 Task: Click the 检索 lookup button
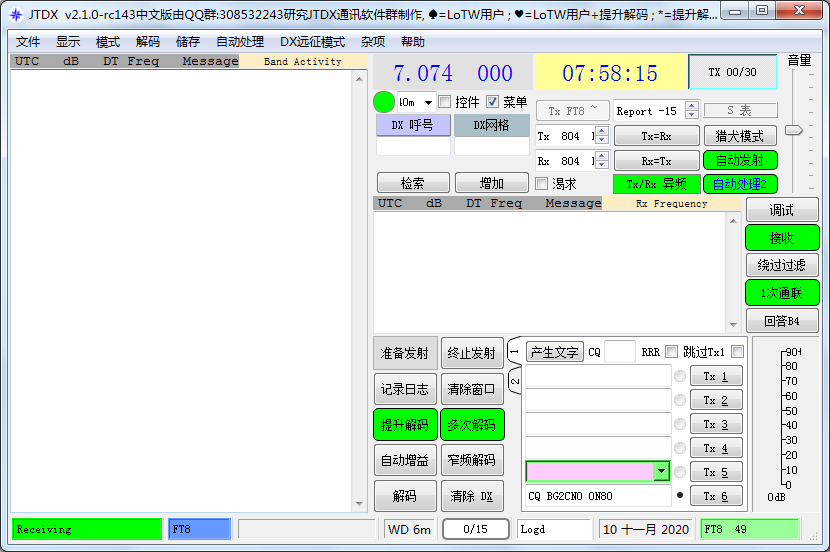pyautogui.click(x=413, y=183)
